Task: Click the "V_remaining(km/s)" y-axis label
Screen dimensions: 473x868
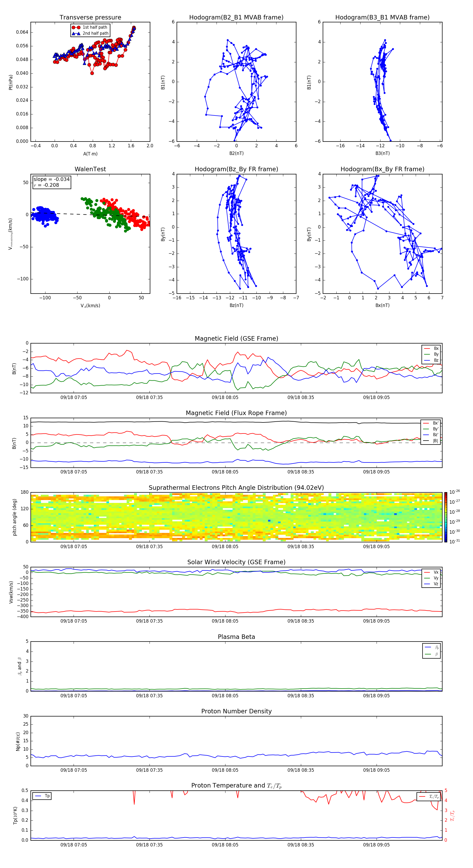Action: (11, 234)
